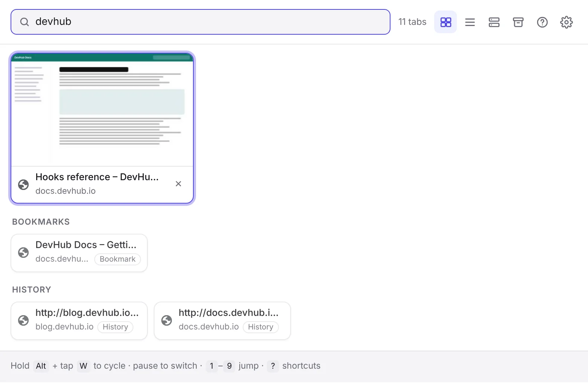The height and width of the screenshot is (383, 588).
Task: Close the Hooks reference tab
Action: tap(178, 184)
